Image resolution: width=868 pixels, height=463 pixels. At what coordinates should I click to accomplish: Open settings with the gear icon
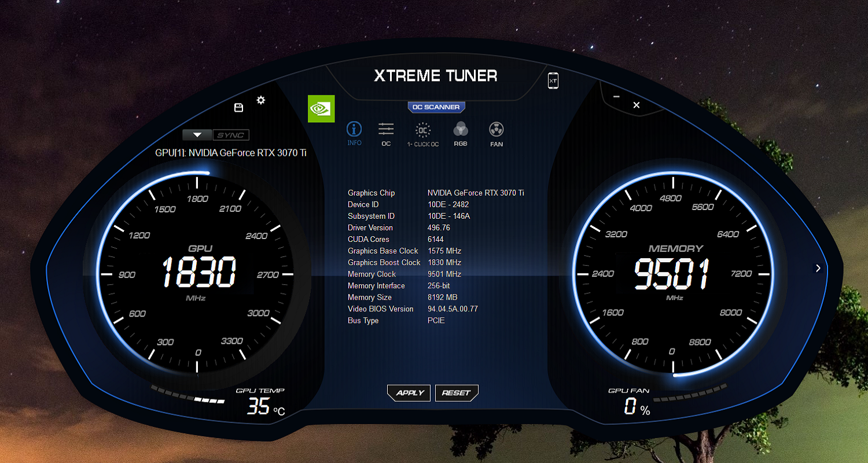pos(261,100)
